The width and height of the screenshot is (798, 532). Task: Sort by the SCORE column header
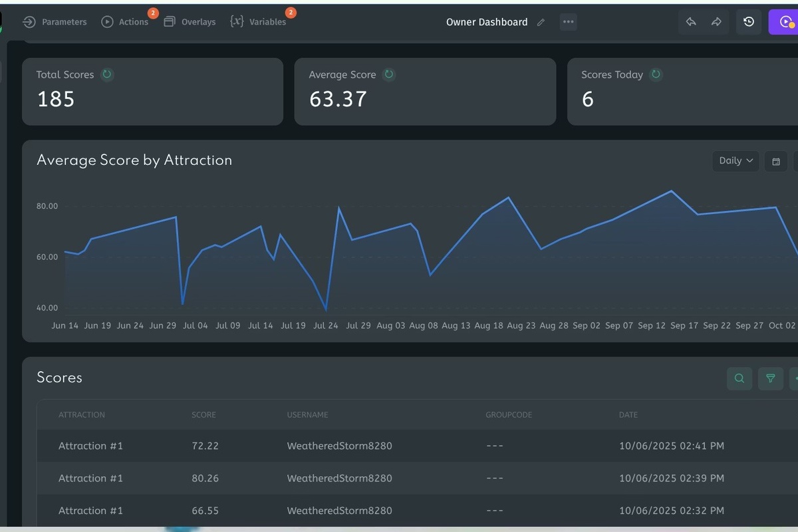pyautogui.click(x=203, y=414)
